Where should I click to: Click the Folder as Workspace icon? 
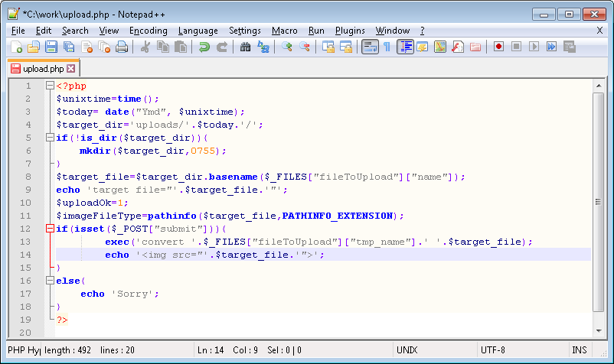(x=475, y=47)
